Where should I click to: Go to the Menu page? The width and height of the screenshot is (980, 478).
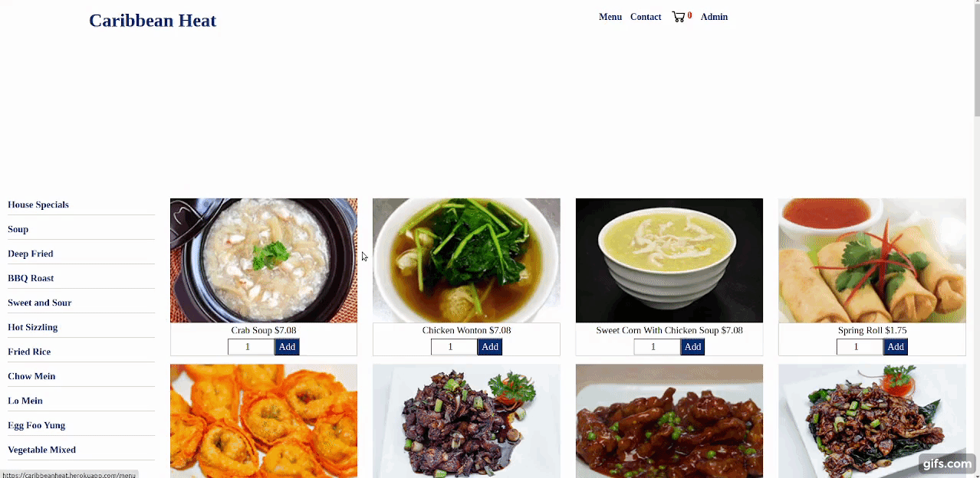pos(610,17)
